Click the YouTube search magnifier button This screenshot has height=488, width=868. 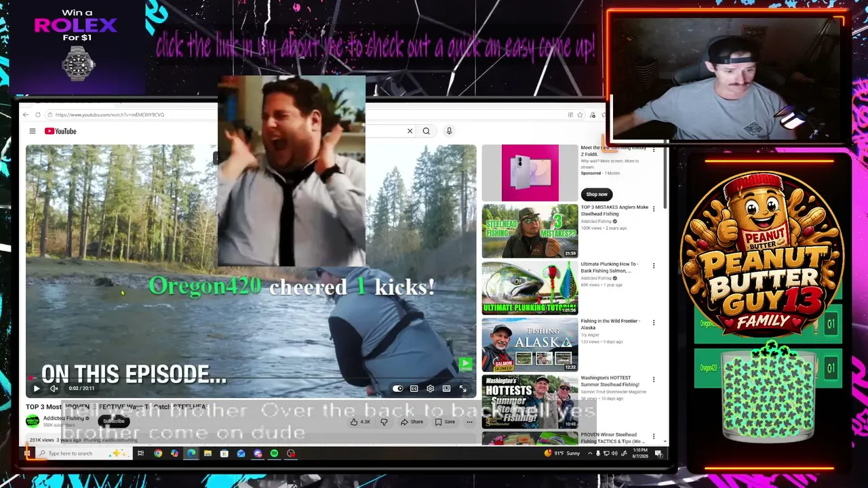coord(426,131)
